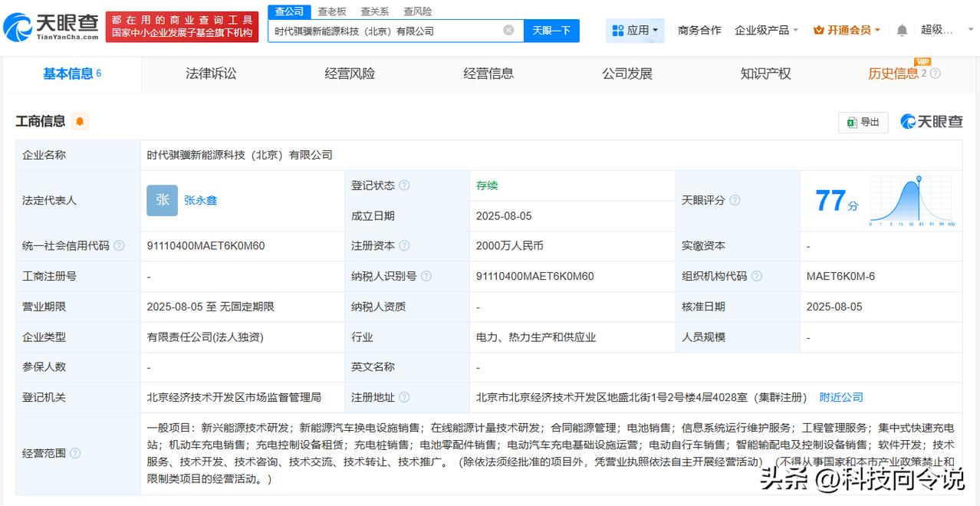Open the 应用 dropdown

635,31
